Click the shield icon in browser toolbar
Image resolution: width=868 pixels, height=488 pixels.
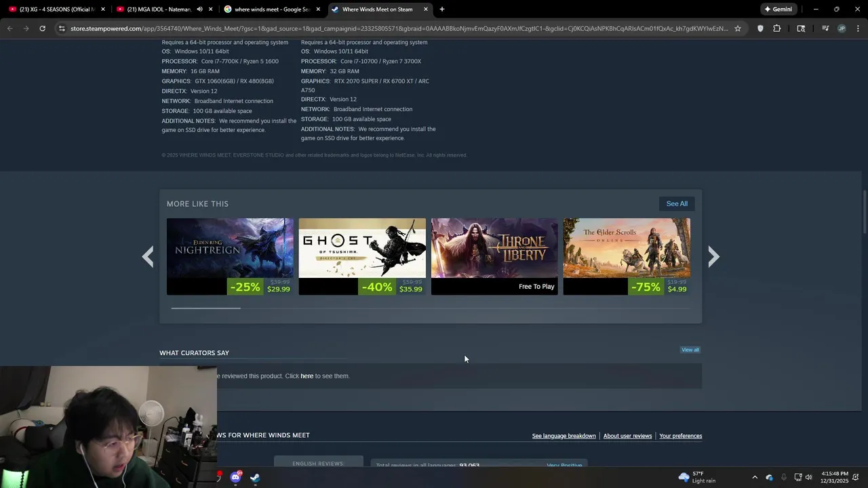click(x=760, y=28)
